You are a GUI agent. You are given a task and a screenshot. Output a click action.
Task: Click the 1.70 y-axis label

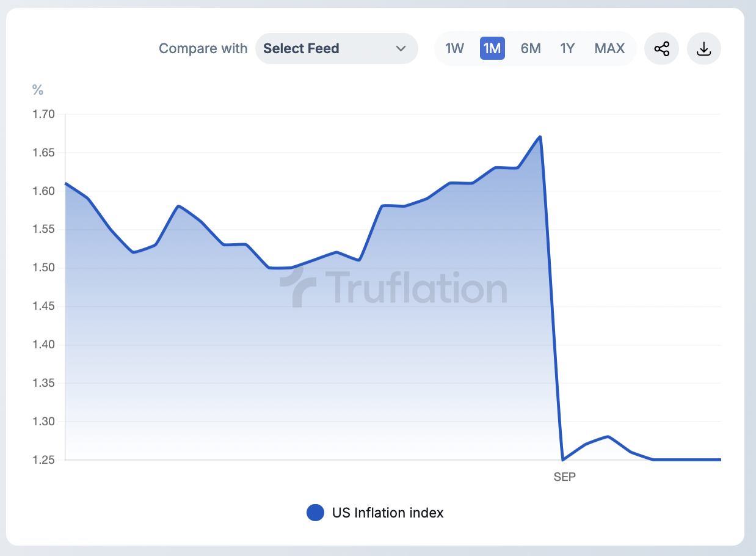click(x=43, y=114)
